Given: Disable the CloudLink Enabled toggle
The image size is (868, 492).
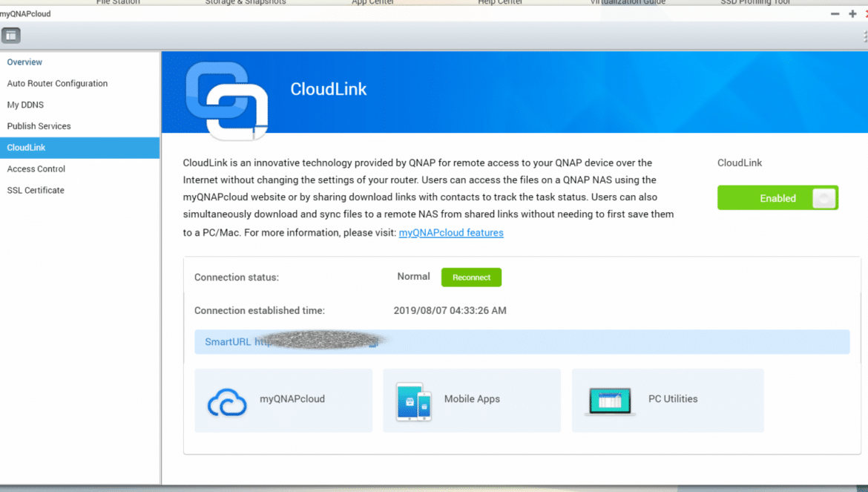Looking at the screenshot, I should 777,198.
